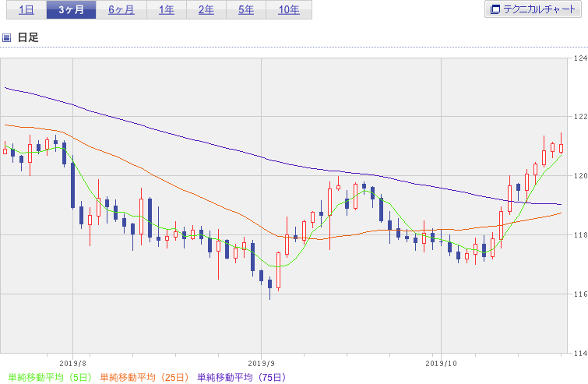Switch to the 6ヶ月 chart tab
The image size is (588, 384).
(x=121, y=9)
